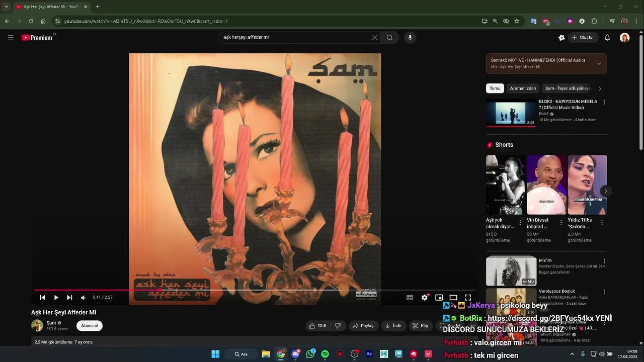Image resolution: width=644 pixels, height=362 pixels.
Task: Open player settings gear
Action: tap(425, 297)
